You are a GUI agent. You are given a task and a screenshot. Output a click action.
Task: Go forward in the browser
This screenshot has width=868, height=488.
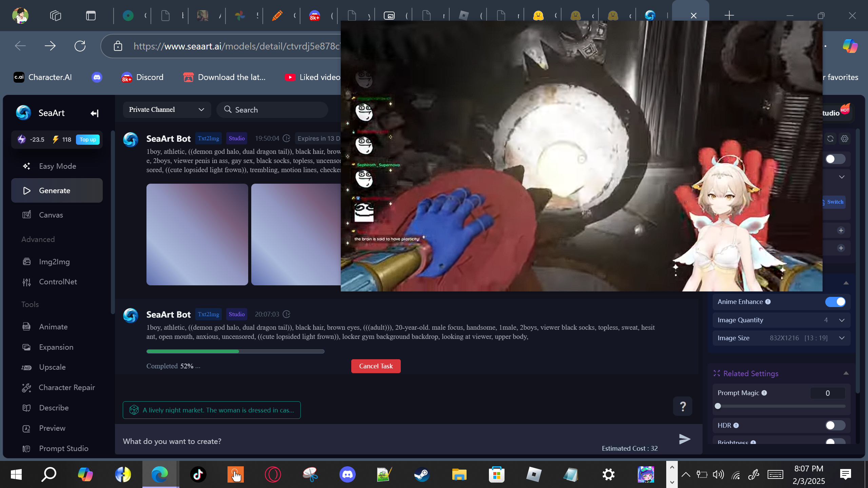pyautogui.click(x=50, y=46)
